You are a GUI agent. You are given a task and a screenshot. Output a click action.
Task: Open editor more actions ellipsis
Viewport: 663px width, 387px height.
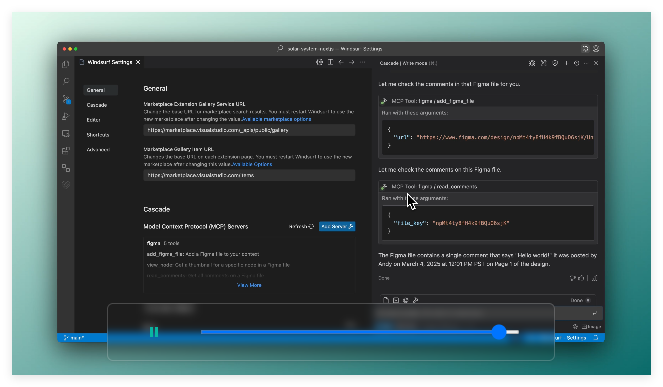362,62
